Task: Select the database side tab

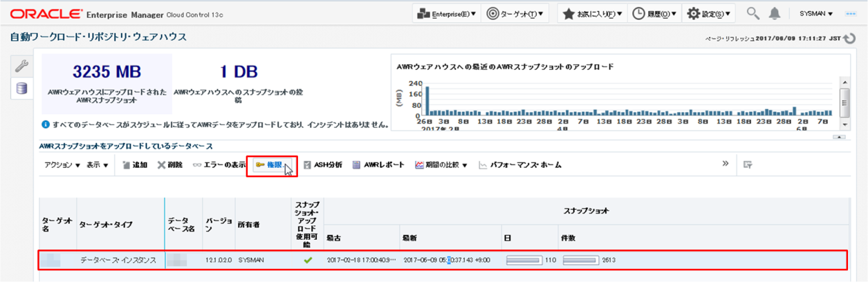Action: point(21,88)
